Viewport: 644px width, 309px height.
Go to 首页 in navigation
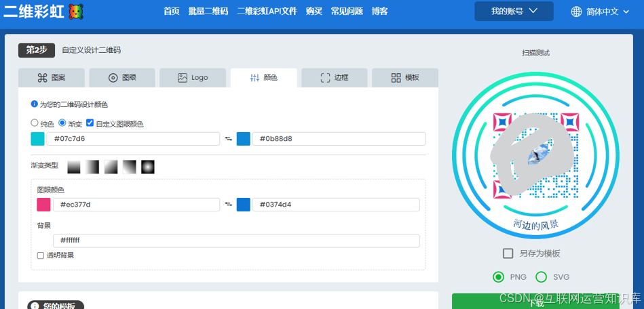pos(172,12)
